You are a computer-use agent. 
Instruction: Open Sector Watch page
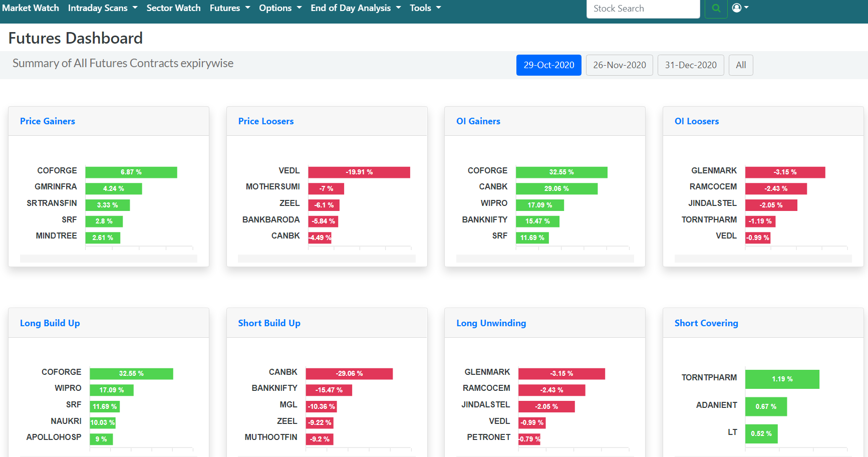coord(173,8)
